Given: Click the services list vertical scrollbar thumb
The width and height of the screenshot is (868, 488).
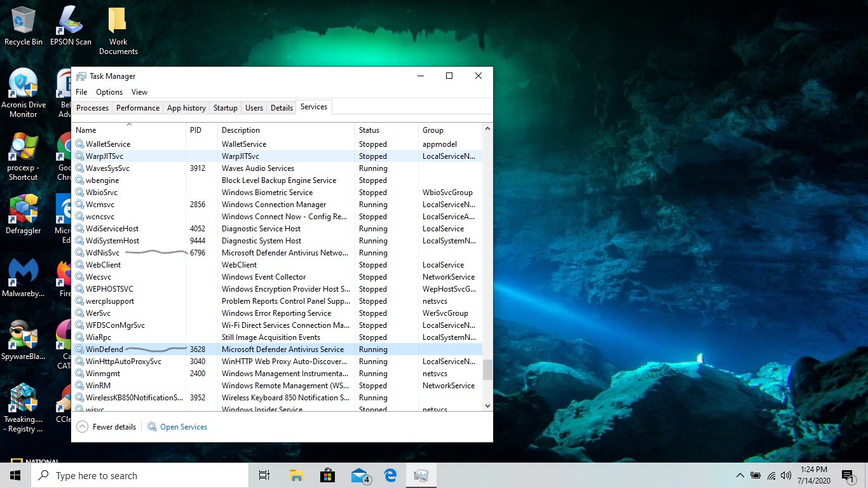Looking at the screenshot, I should pyautogui.click(x=488, y=370).
